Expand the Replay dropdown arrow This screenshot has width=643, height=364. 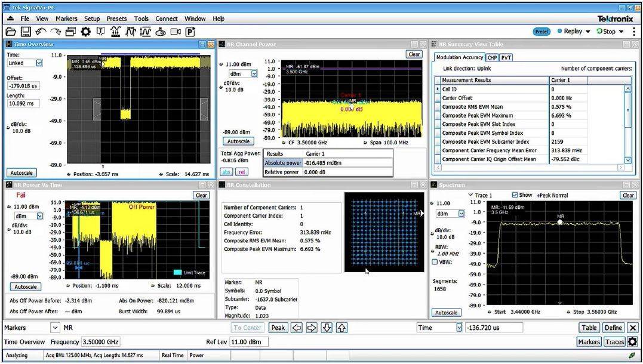click(588, 31)
